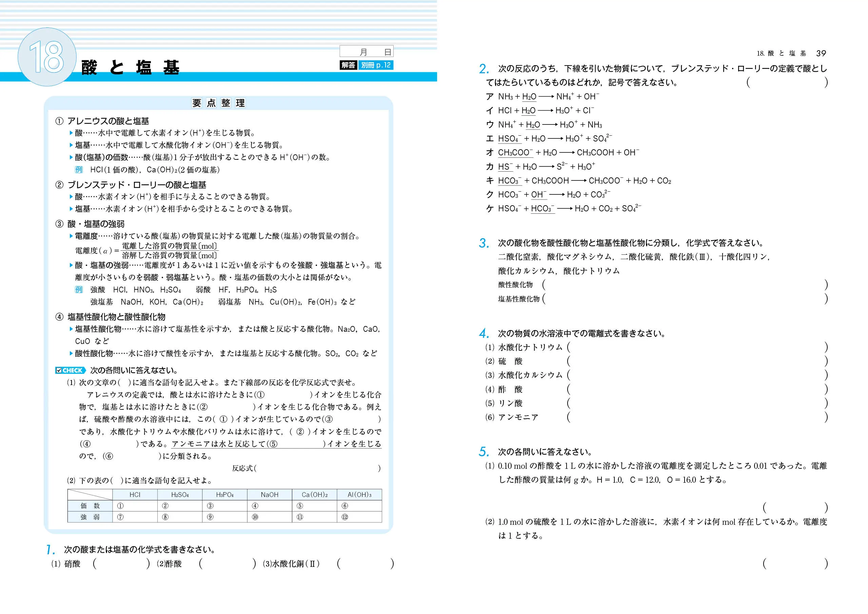Click the answer blank for question 5 (2)

coord(795,564)
